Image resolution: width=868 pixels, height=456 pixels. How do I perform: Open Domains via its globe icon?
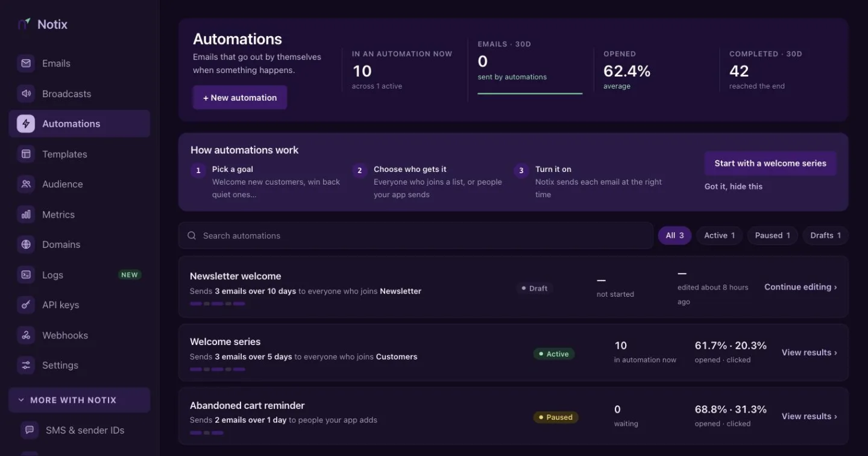coord(26,244)
